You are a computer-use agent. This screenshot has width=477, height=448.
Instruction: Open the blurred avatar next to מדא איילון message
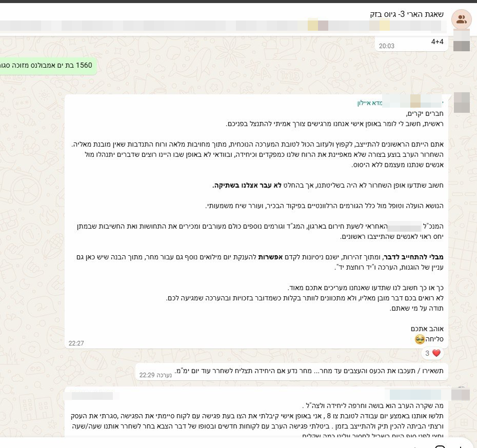pos(462,103)
